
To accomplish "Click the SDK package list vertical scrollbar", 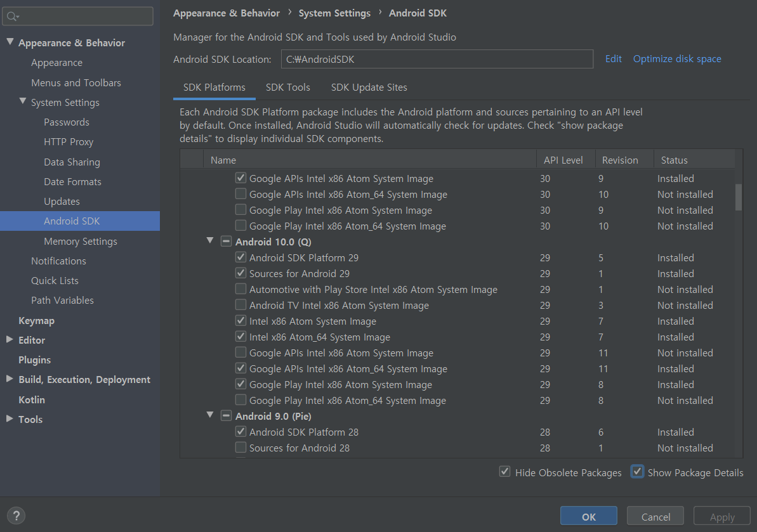I will [x=739, y=197].
